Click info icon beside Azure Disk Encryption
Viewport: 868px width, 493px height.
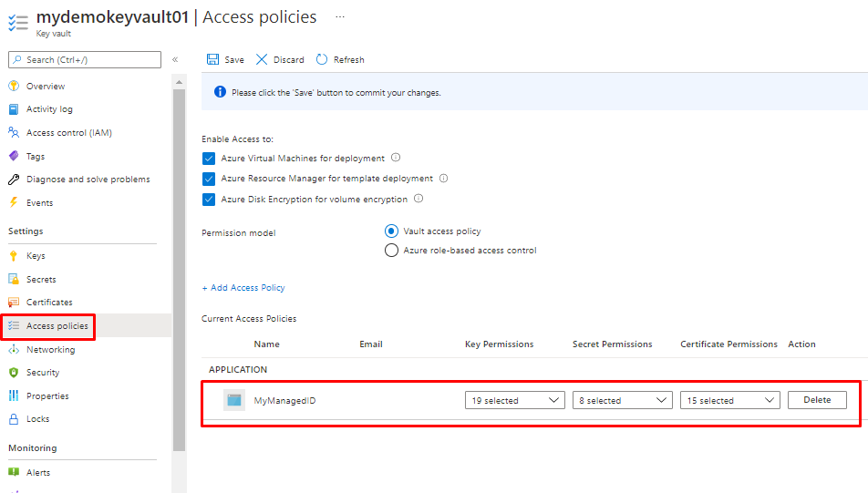pos(418,199)
